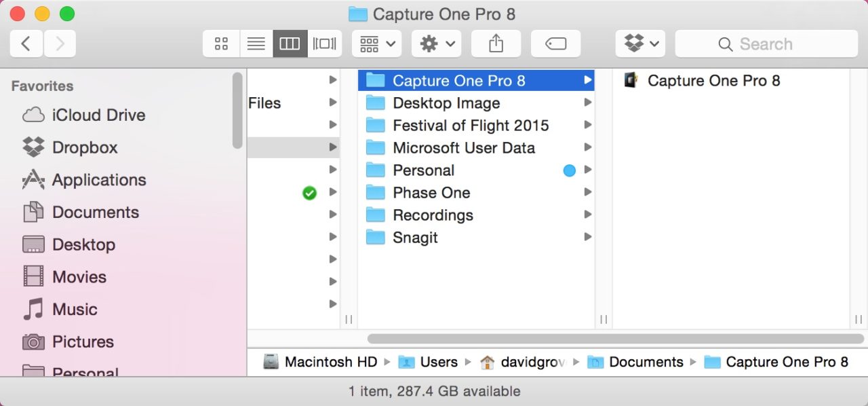The width and height of the screenshot is (868, 406).
Task: Click the folder proxy icon in title bar
Action: click(358, 14)
